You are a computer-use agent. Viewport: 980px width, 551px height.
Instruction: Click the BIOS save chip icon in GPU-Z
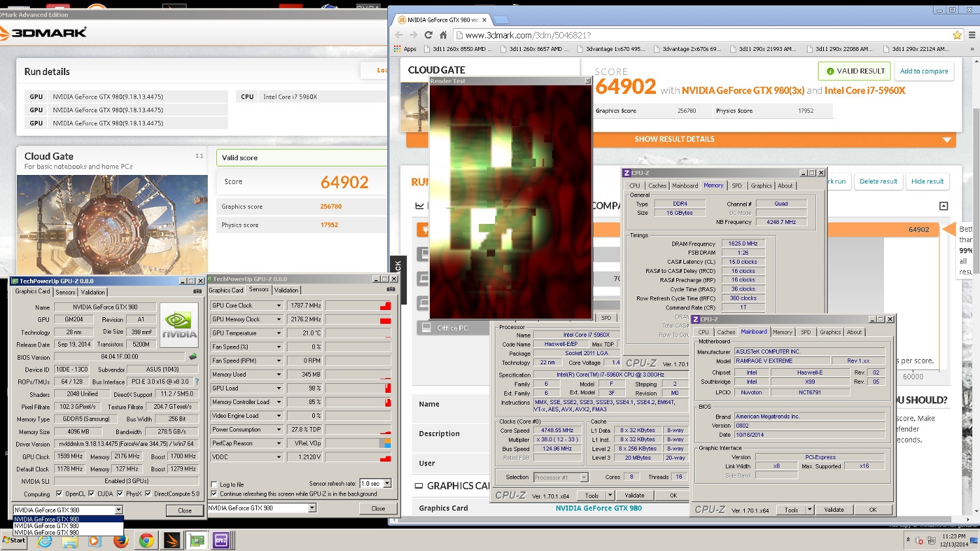point(193,356)
